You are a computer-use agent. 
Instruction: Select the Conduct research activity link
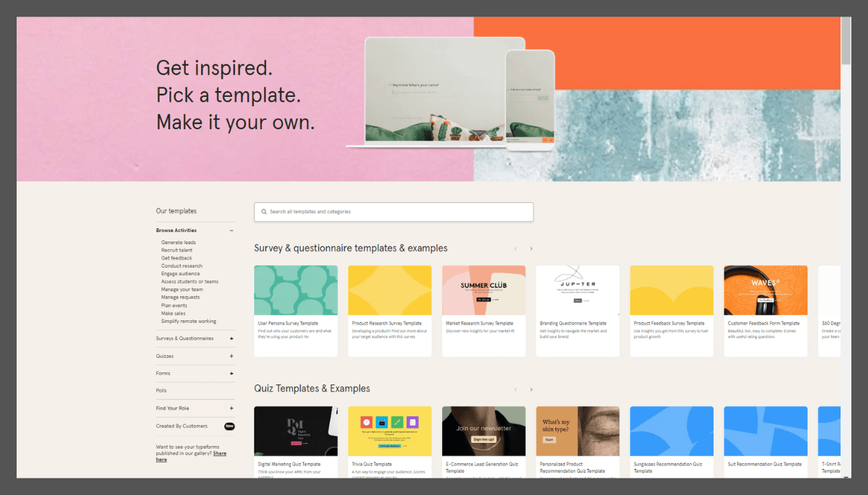[182, 266]
